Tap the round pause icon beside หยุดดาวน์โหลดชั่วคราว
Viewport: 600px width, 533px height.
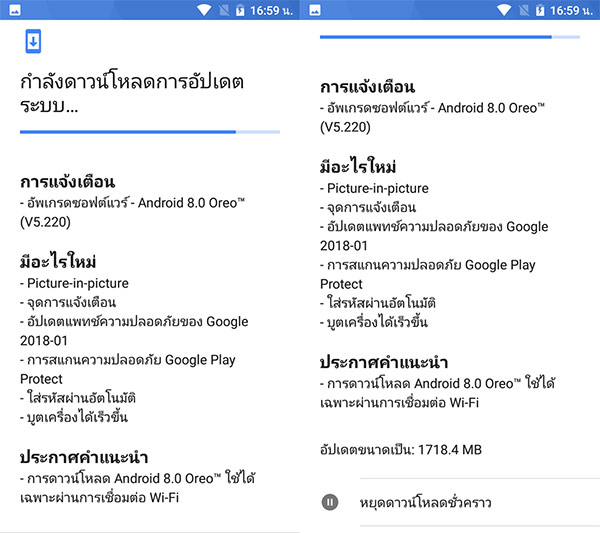tap(330, 502)
